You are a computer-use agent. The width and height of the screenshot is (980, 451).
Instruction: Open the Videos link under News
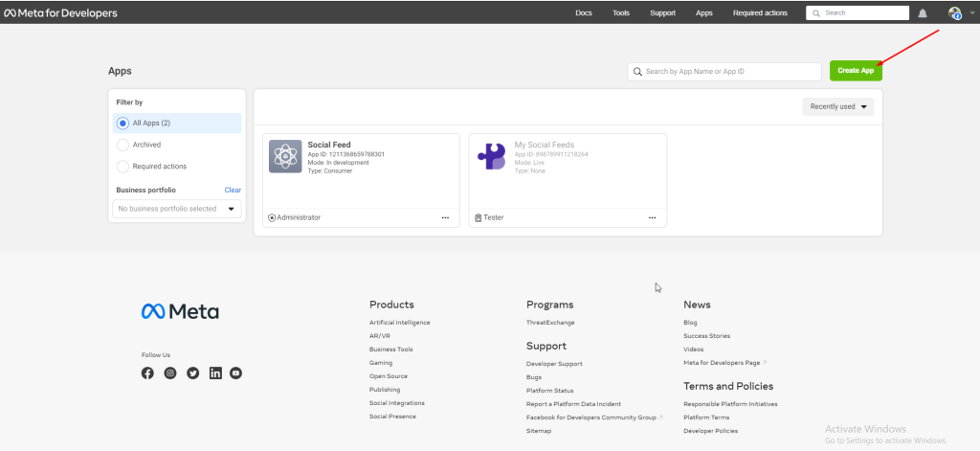(x=694, y=350)
